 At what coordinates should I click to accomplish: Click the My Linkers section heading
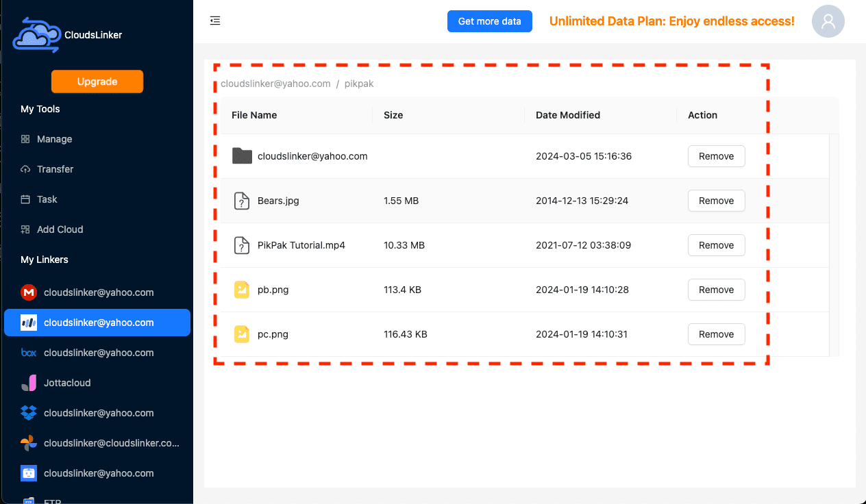pyautogui.click(x=45, y=260)
